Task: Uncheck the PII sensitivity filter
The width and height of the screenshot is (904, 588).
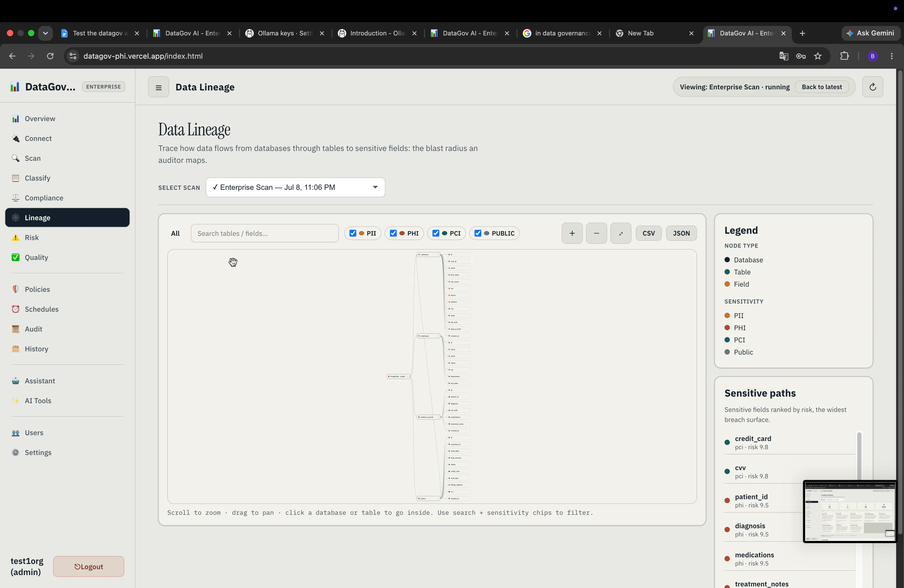Action: pos(353,233)
